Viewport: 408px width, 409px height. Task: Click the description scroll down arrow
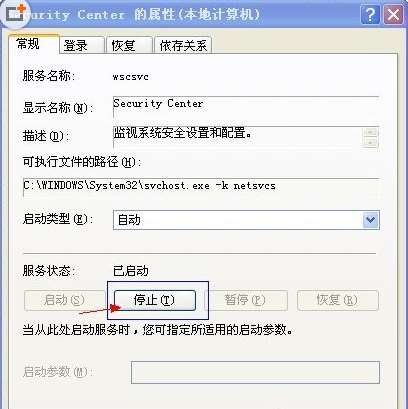pyautogui.click(x=370, y=142)
